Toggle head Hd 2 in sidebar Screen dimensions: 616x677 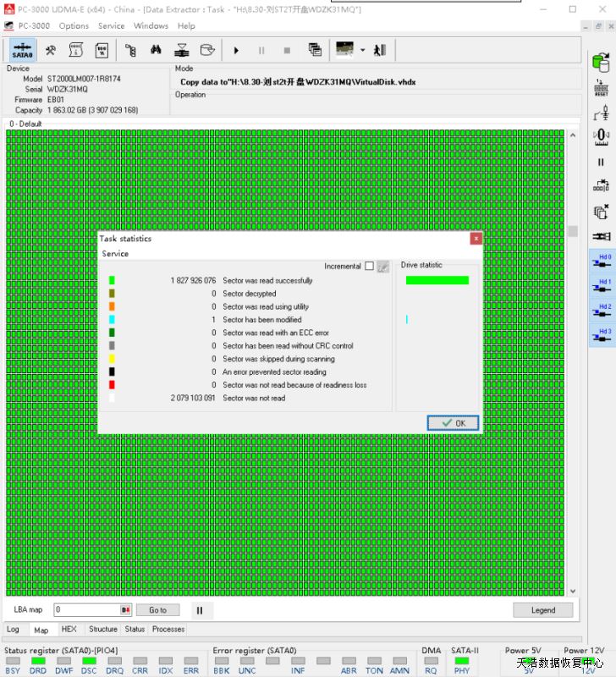pyautogui.click(x=602, y=311)
